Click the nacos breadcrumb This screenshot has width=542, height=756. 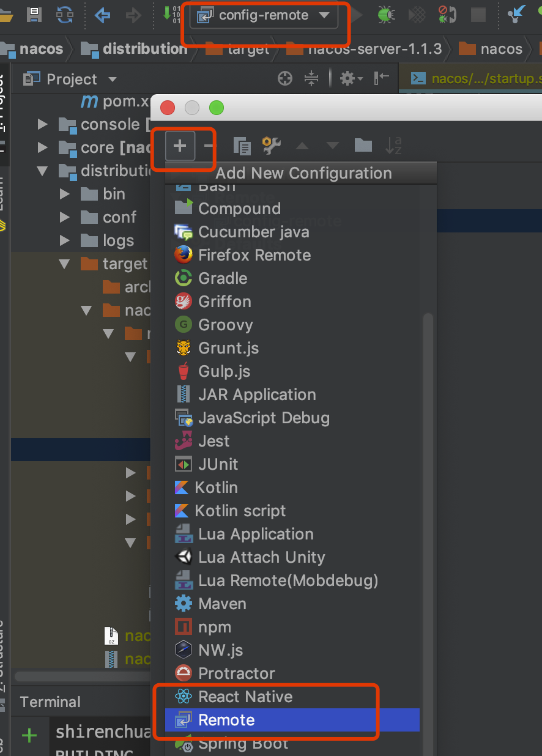pos(32,49)
